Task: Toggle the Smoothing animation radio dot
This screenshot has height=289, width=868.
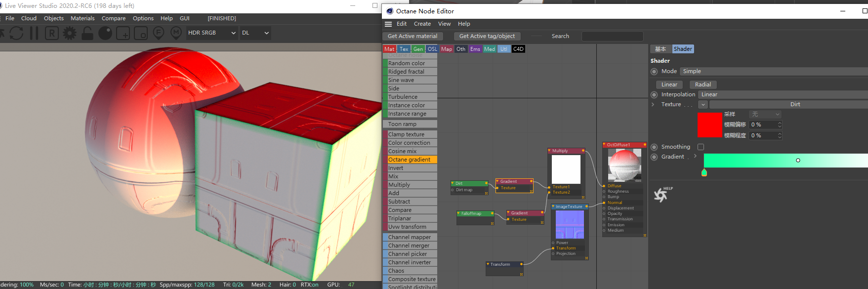Action: [x=654, y=147]
